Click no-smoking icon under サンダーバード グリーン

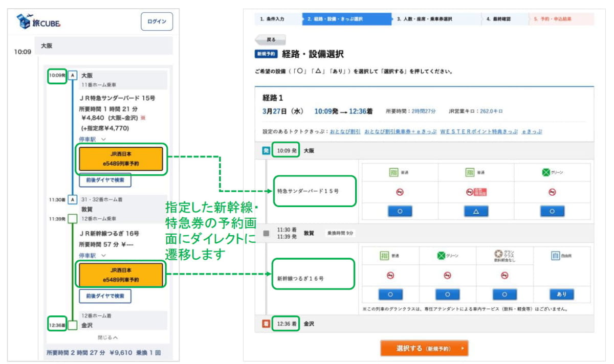click(553, 192)
